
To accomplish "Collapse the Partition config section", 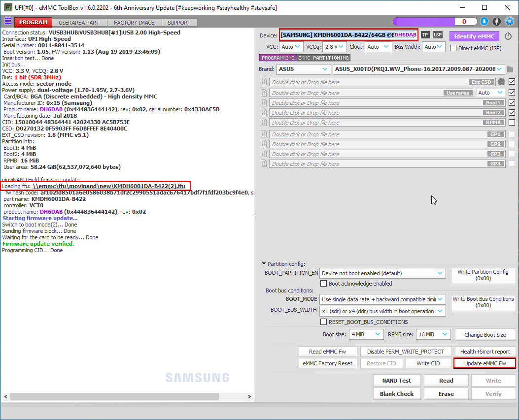I will pos(264,263).
